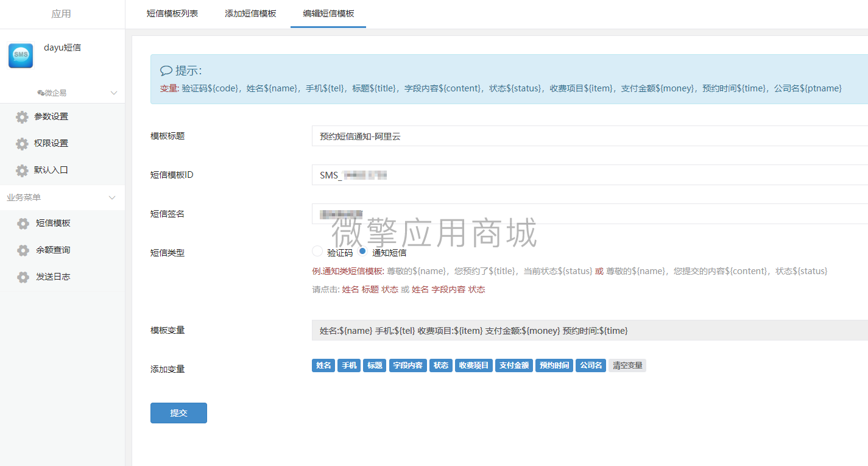
Task: Add the 收费项目 variable tag
Action: pos(474,365)
